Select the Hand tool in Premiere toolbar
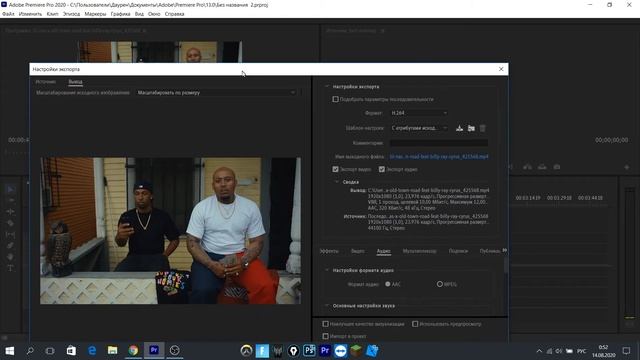Screen dimensions: 640x360 11,257
